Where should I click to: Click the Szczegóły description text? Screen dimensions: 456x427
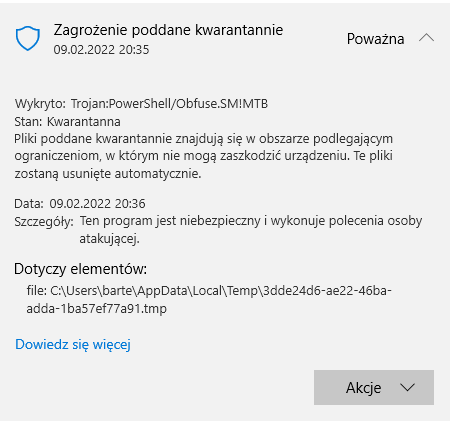[251, 229]
